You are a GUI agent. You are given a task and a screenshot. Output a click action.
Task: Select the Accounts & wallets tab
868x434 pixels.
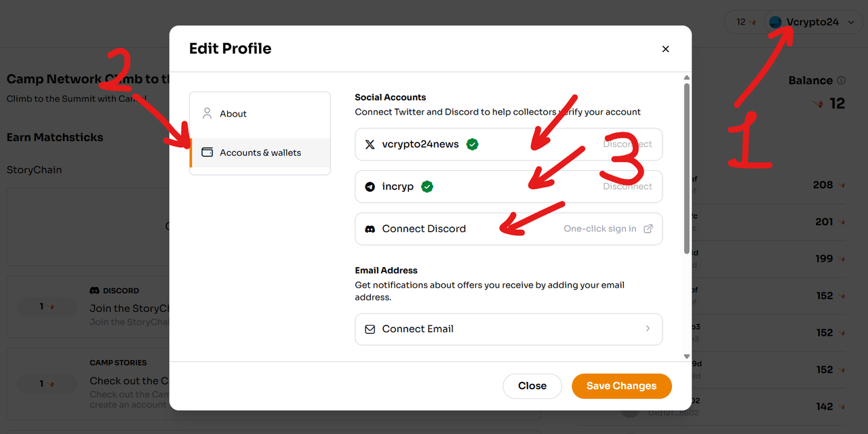260,153
